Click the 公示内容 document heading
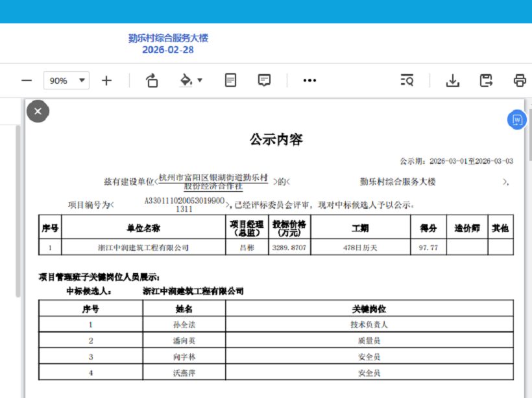 pos(276,139)
